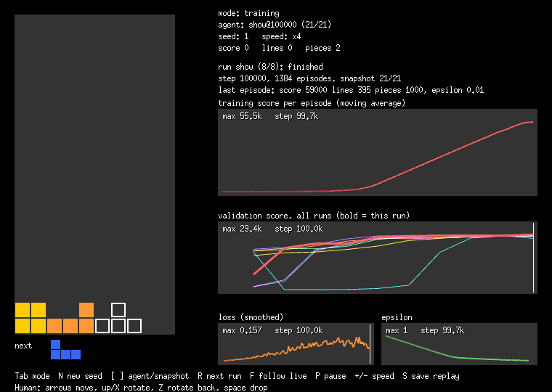The image size is (552, 392).
Task: Click 'validation score, all runs' chart title
Action: click(314, 216)
